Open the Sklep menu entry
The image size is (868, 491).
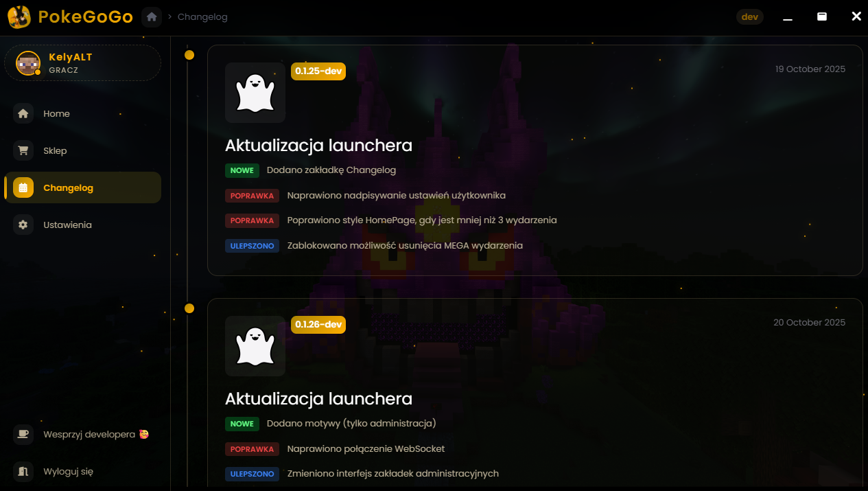[82, 150]
